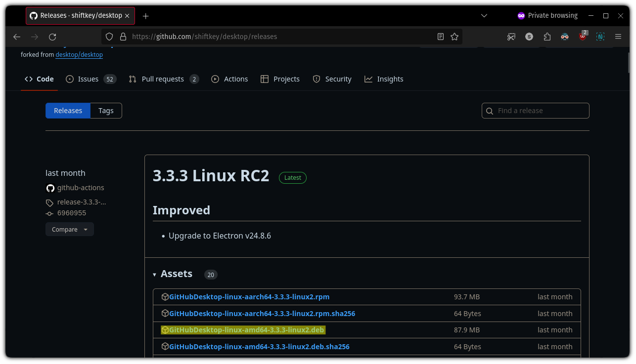Image resolution: width=636 pixels, height=364 pixels.
Task: Click the puzzle-piece extensions icon
Action: pos(547,37)
